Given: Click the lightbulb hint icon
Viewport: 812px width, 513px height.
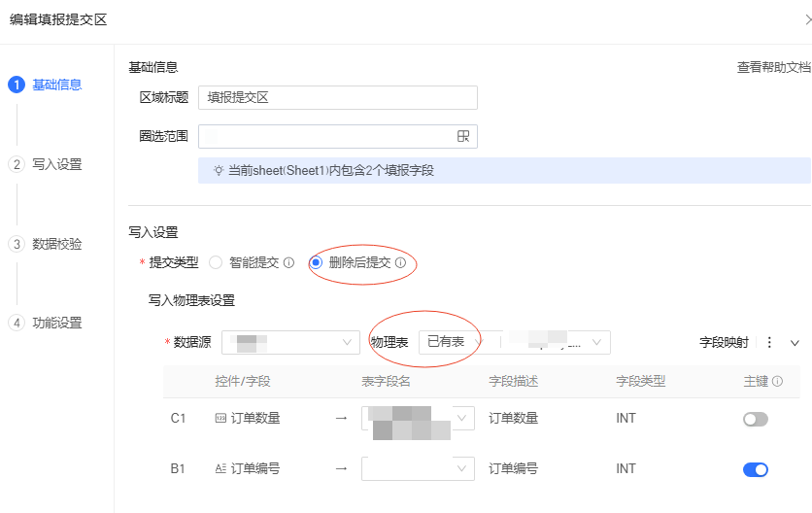Looking at the screenshot, I should coord(219,170).
